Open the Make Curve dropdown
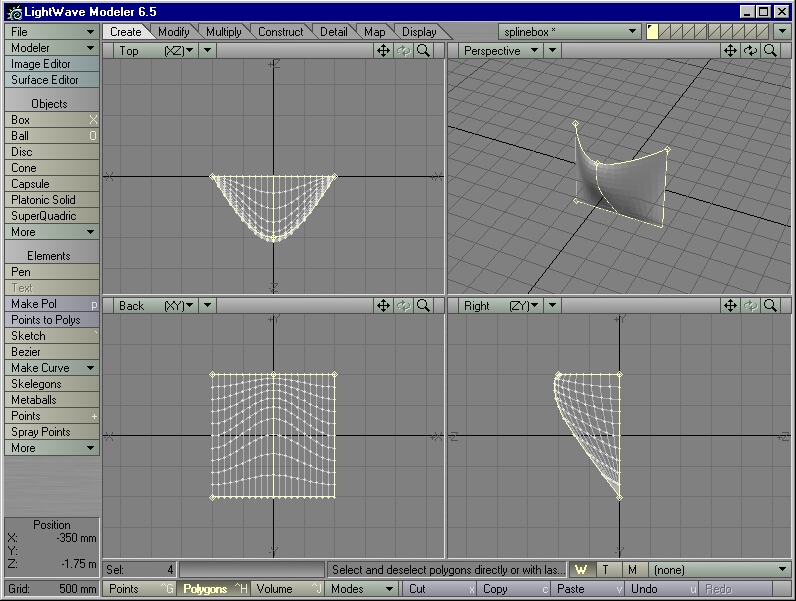 tap(52, 368)
